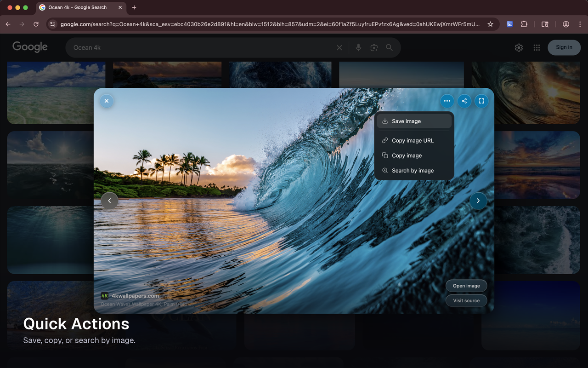Image resolution: width=588 pixels, height=368 pixels.
Task: Expand image to fullscreen view
Action: [481, 101]
